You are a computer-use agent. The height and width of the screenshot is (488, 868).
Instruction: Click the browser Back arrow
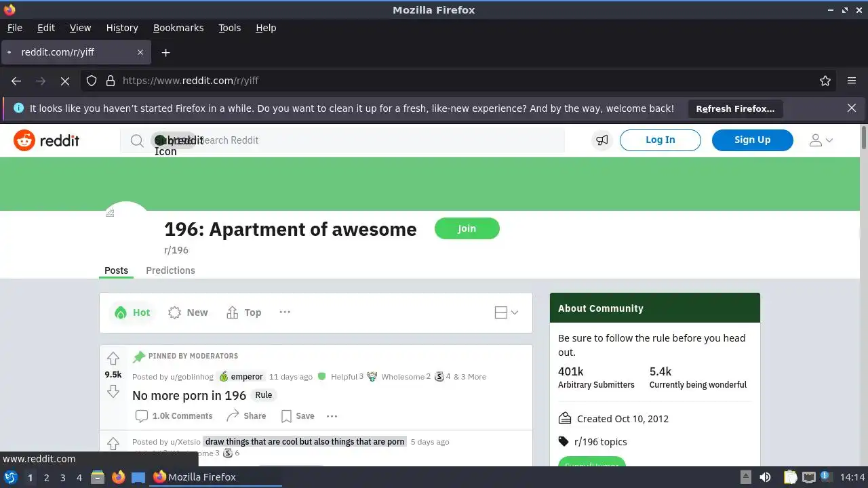pos(16,81)
